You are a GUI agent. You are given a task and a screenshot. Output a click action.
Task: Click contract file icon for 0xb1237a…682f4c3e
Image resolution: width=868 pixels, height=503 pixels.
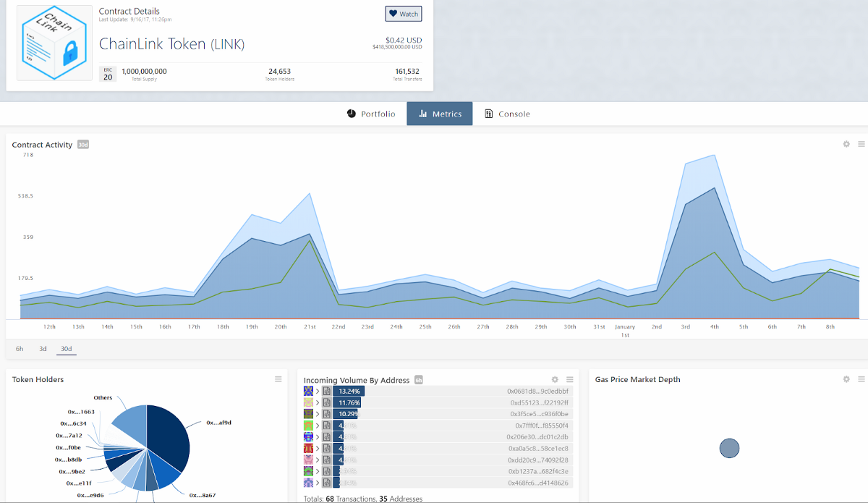point(327,471)
